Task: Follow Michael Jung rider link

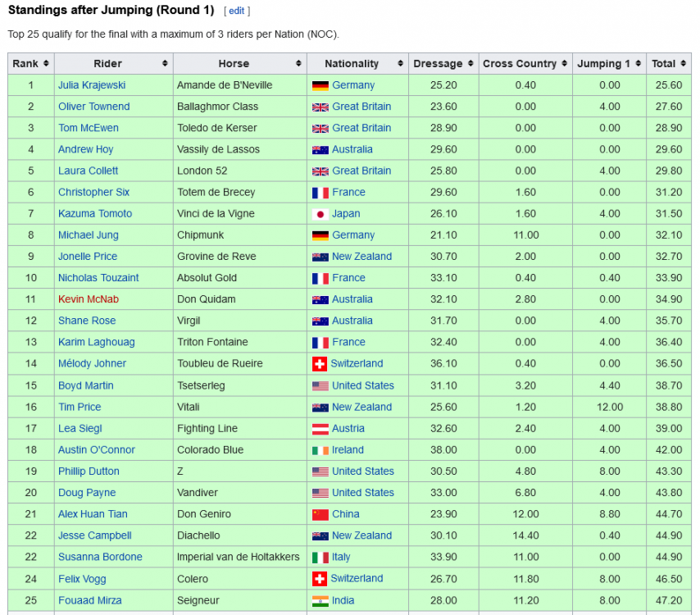Action: [x=89, y=235]
